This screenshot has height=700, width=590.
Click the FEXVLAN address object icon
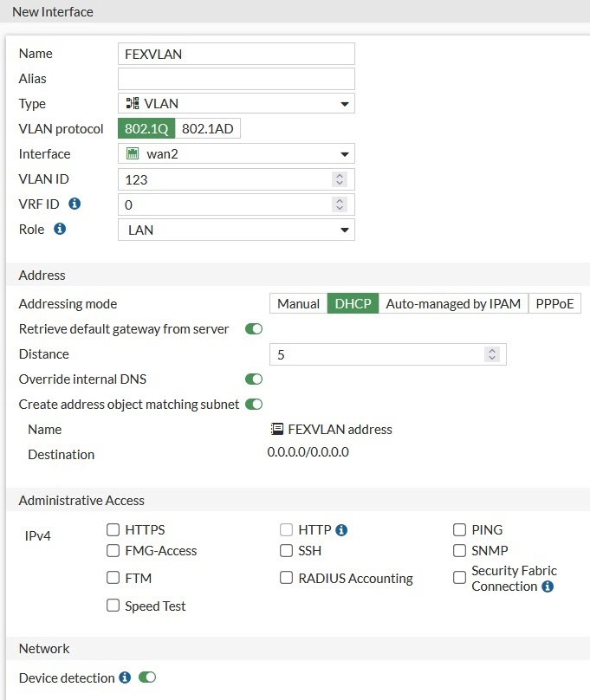(x=277, y=429)
